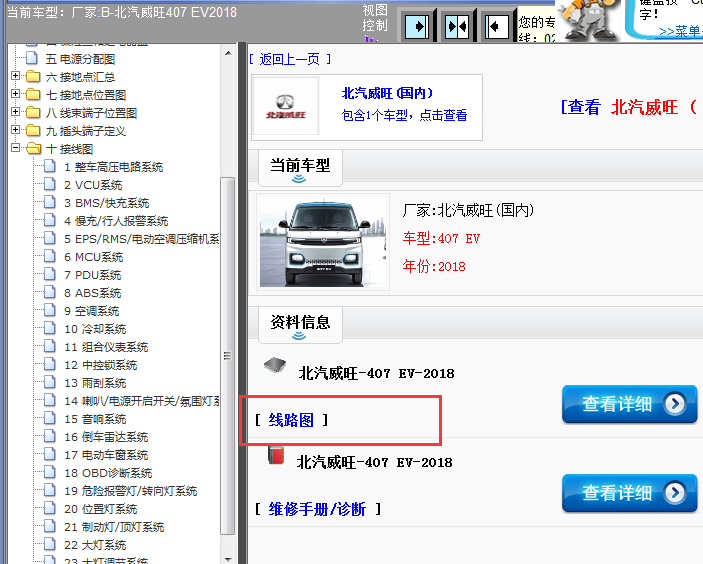This screenshot has height=564, width=703.
Task: Click page icon beside 18 OBD诊断系统
Action: point(50,473)
